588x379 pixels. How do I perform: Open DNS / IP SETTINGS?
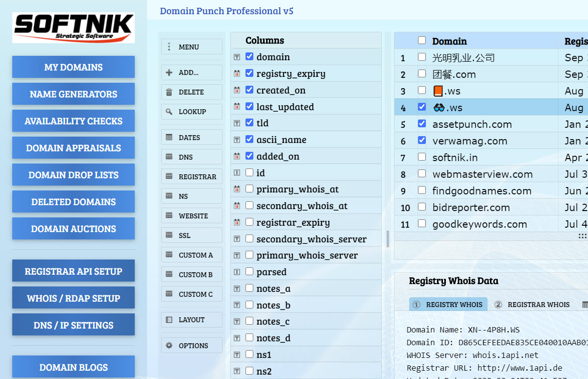pos(73,325)
